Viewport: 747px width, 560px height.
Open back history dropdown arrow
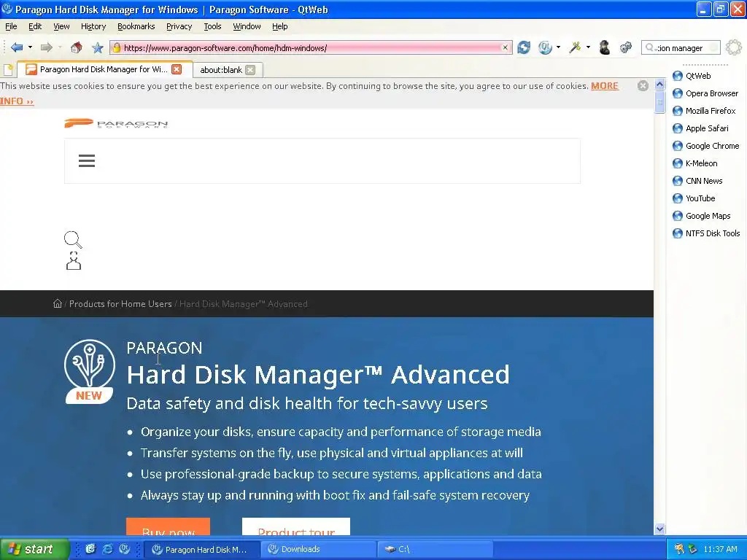click(x=30, y=47)
